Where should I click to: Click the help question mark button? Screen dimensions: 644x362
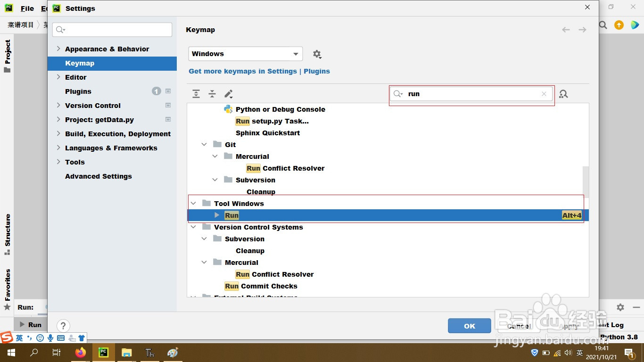point(63,326)
